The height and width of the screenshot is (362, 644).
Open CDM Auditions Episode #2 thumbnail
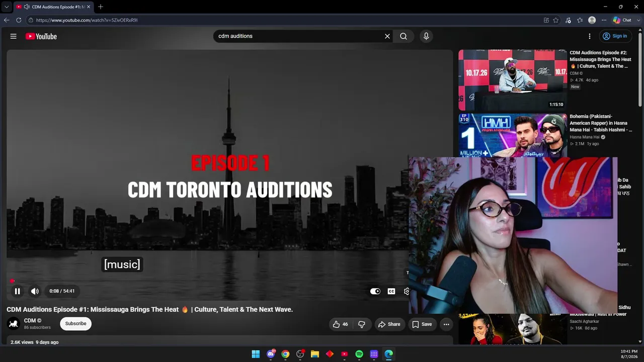(x=513, y=80)
